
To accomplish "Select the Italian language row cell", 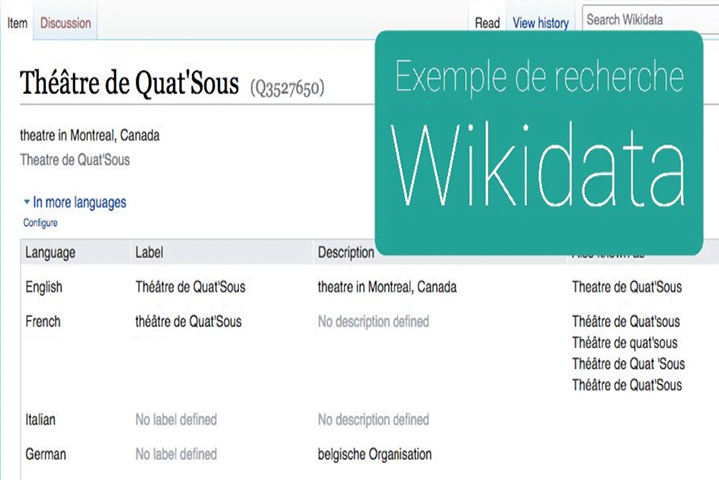I will (40, 419).
